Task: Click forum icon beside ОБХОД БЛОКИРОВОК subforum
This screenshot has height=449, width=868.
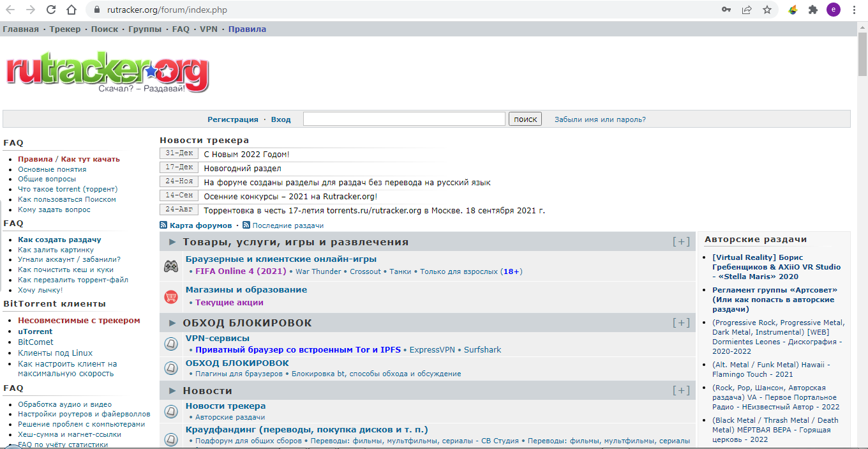Action: click(171, 368)
